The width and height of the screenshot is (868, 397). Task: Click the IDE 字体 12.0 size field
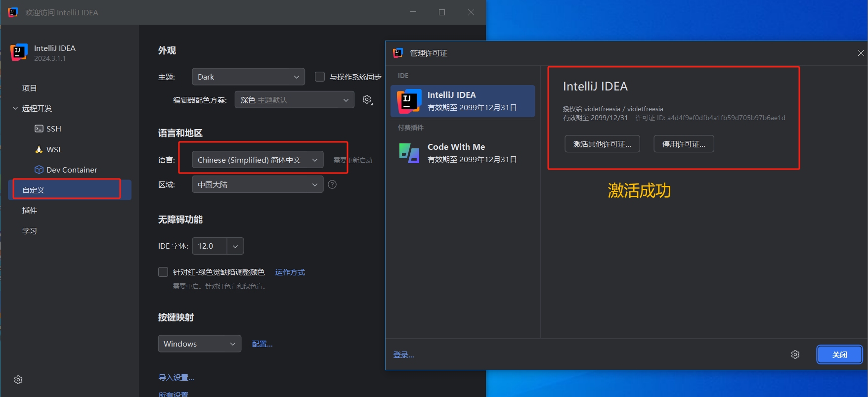[x=210, y=246]
